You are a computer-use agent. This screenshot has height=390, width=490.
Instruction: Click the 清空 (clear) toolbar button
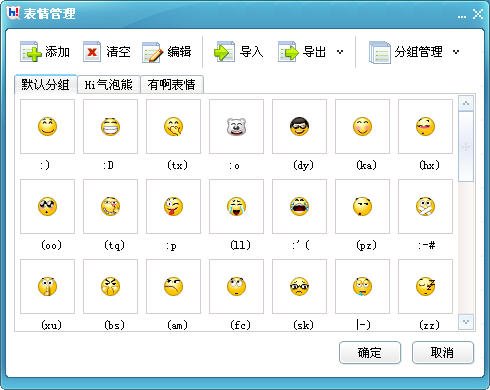107,52
